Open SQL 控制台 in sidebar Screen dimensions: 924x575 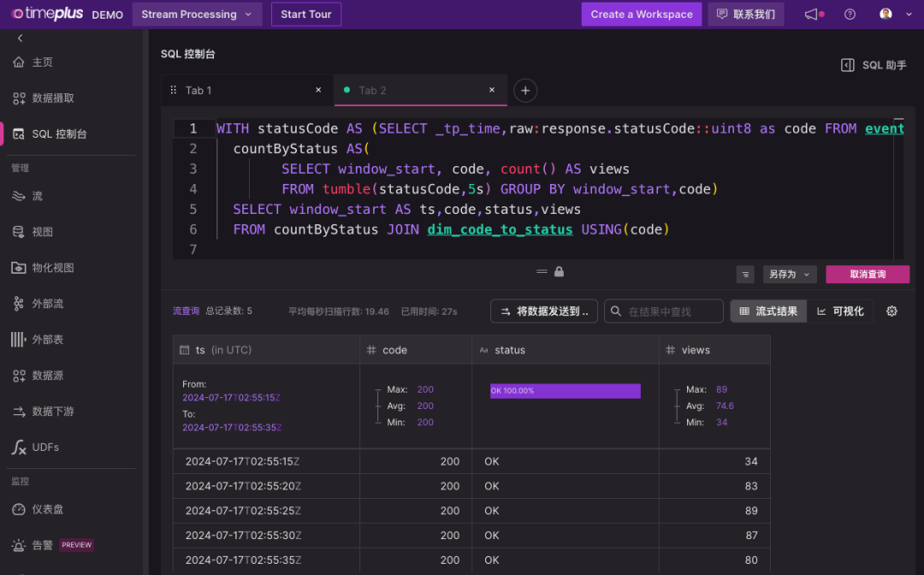coord(50,133)
